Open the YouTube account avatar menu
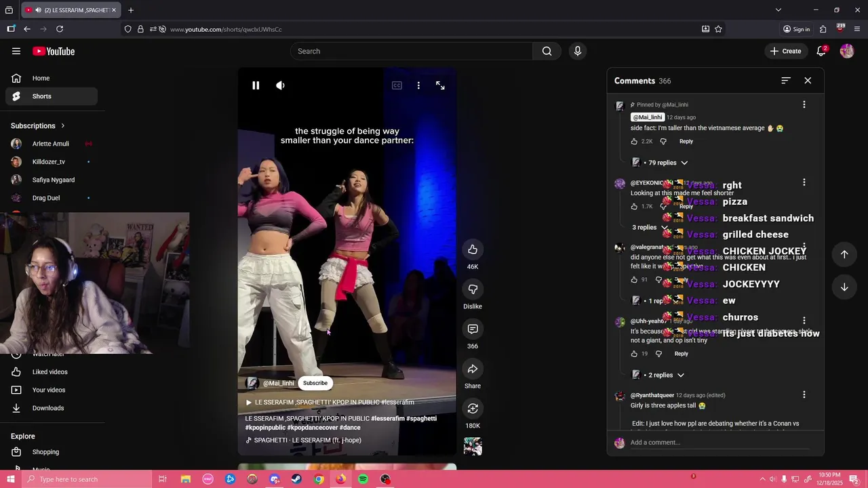Screen dimensions: 868x488 click(847, 52)
